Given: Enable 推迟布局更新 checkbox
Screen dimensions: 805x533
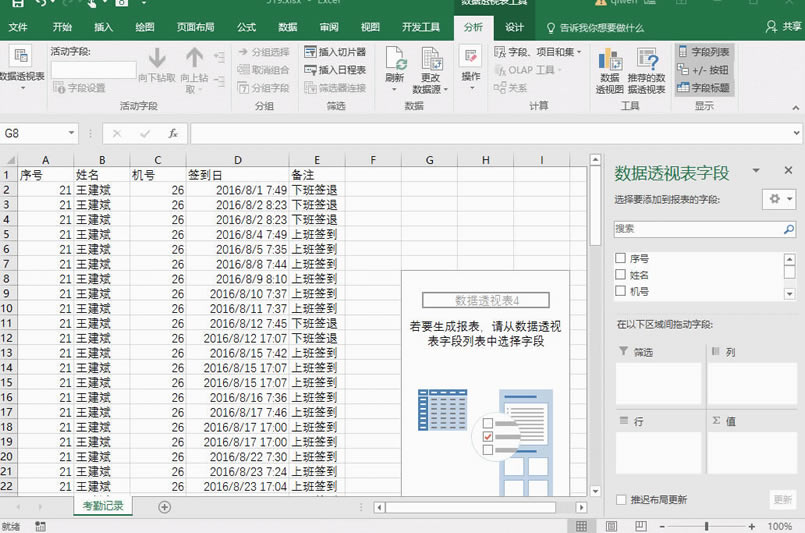Looking at the screenshot, I should point(621,500).
